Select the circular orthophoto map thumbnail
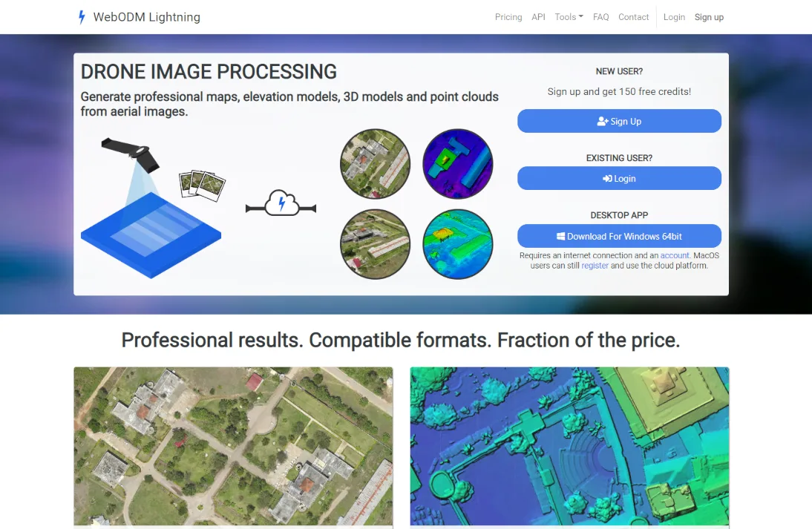Image resolution: width=812 pixels, height=529 pixels. pyautogui.click(x=375, y=163)
